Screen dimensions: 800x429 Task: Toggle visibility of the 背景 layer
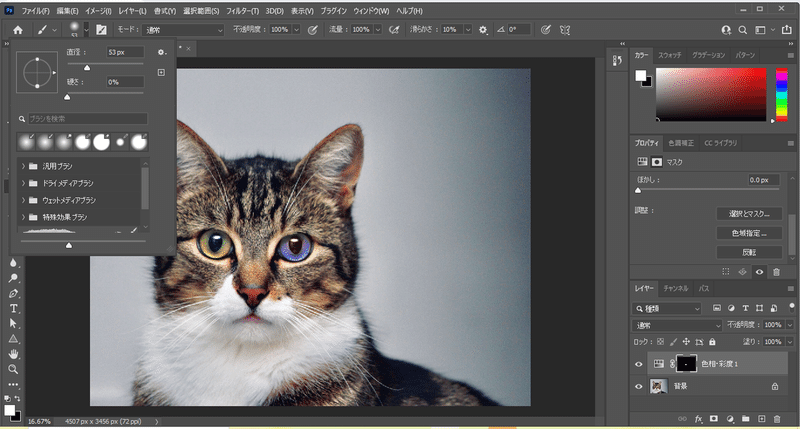(x=639, y=385)
